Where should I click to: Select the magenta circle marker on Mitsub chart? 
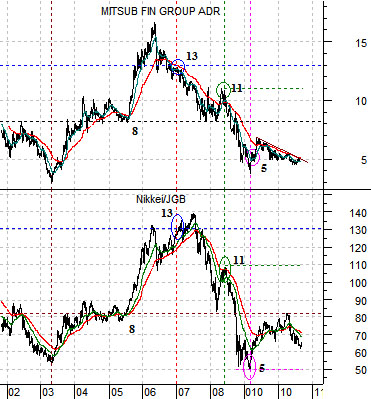252,156
